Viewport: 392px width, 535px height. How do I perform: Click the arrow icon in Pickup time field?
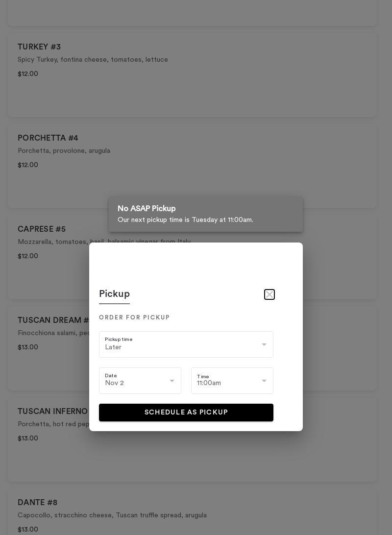(264, 344)
